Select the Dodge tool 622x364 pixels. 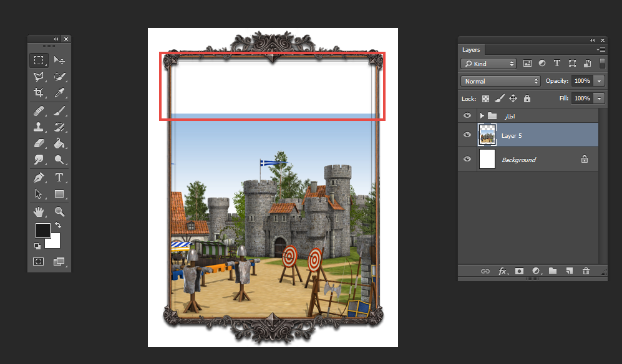59,160
